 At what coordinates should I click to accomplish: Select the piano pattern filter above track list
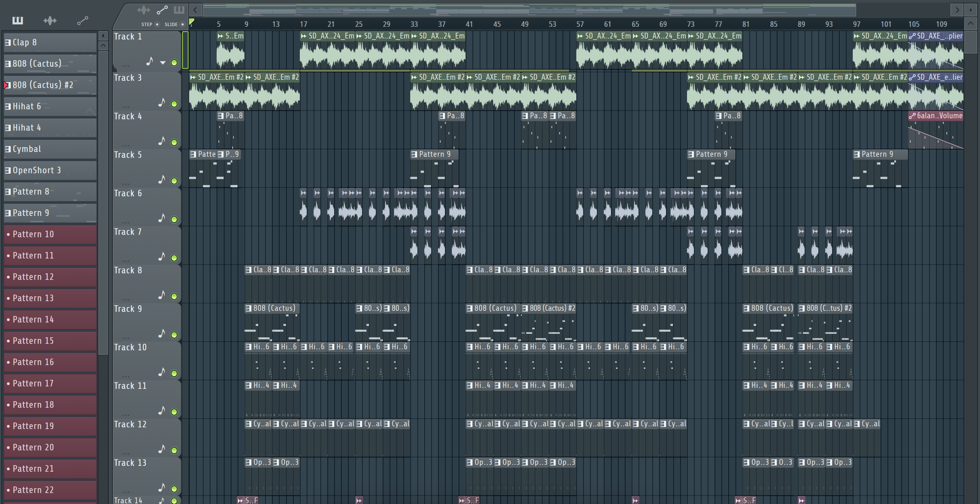point(179,10)
